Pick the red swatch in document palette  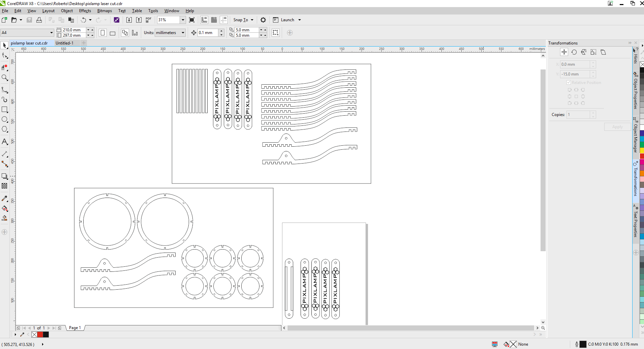coord(40,335)
